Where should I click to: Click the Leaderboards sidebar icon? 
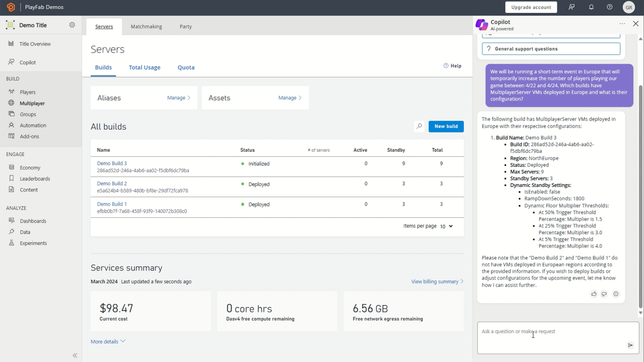(x=11, y=178)
